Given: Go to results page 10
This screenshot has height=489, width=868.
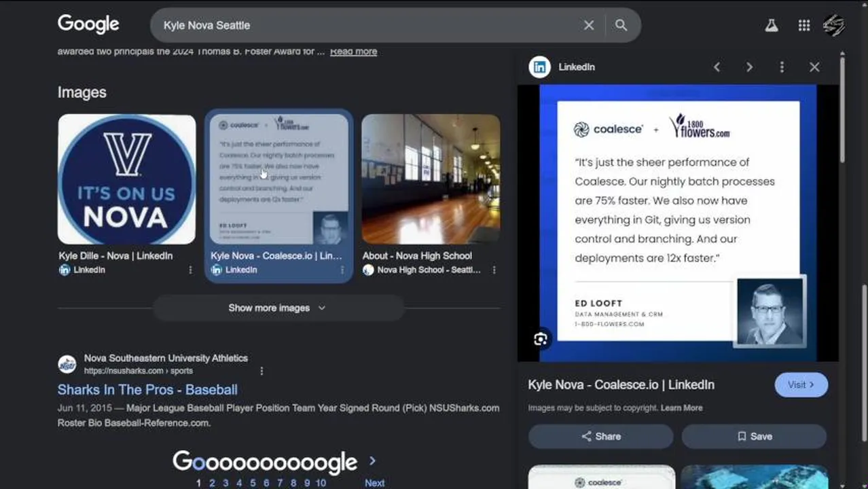Looking at the screenshot, I should (x=321, y=483).
